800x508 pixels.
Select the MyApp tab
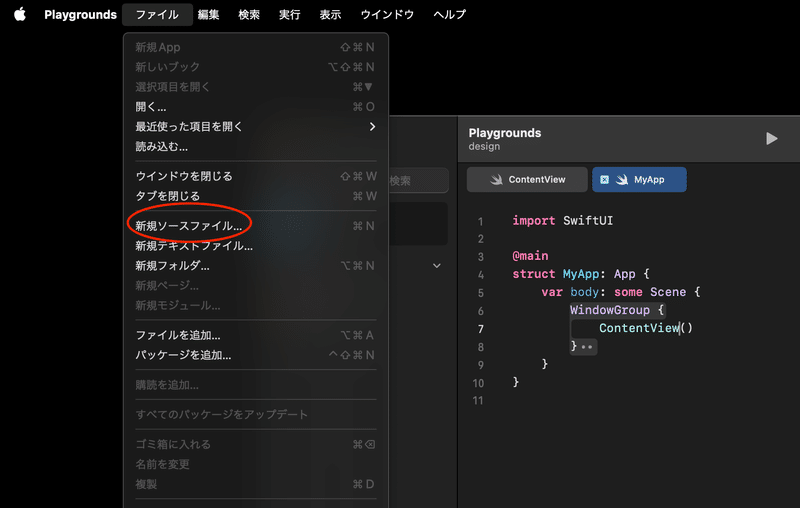(639, 180)
